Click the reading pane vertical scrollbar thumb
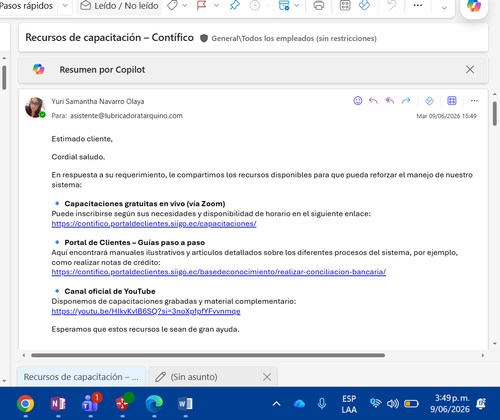This screenshot has width=500, height=420. 495,113
